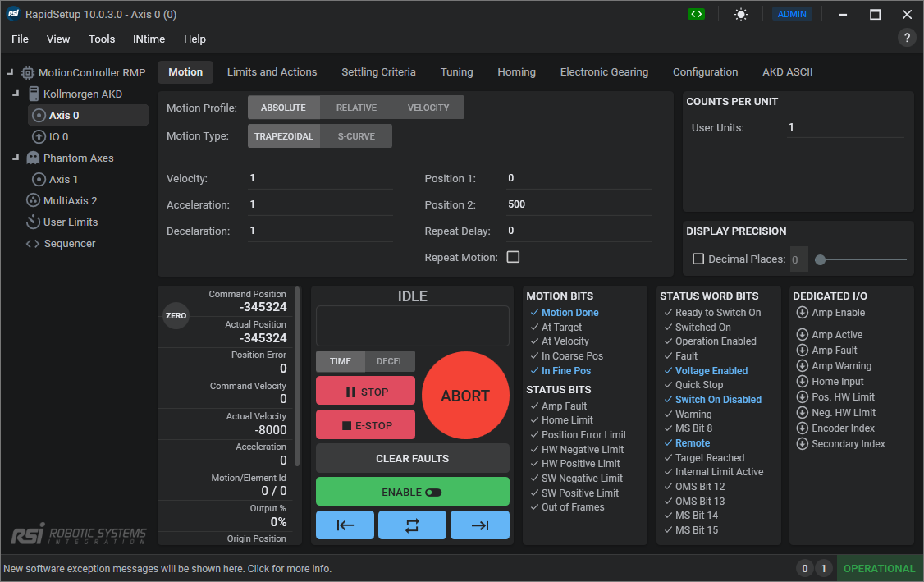The image size is (924, 582).
Task: Click the ZERO position button
Action: pyautogui.click(x=176, y=315)
